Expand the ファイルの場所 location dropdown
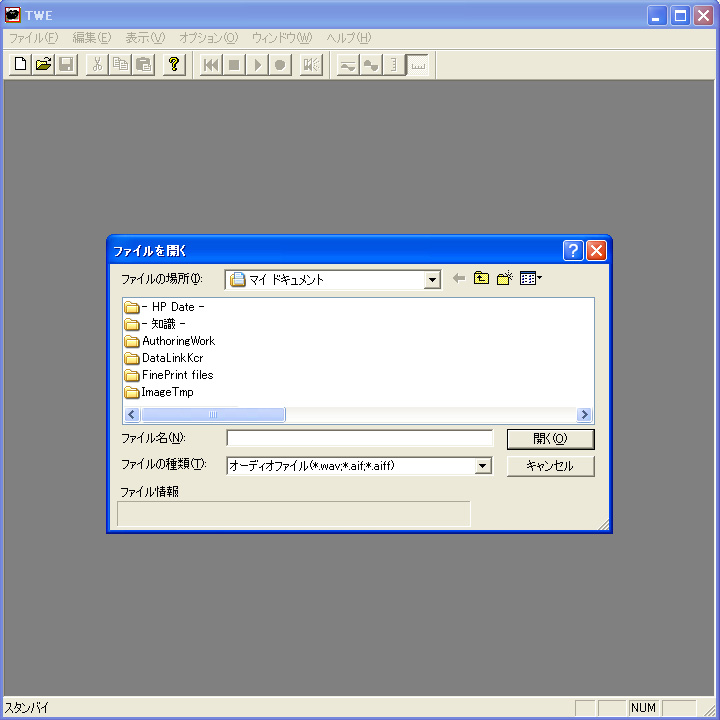 tap(432, 280)
